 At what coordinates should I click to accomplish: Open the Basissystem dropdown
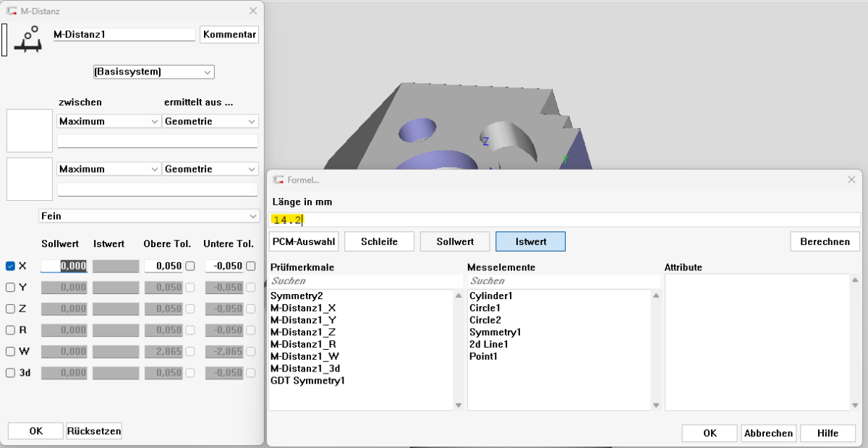154,72
